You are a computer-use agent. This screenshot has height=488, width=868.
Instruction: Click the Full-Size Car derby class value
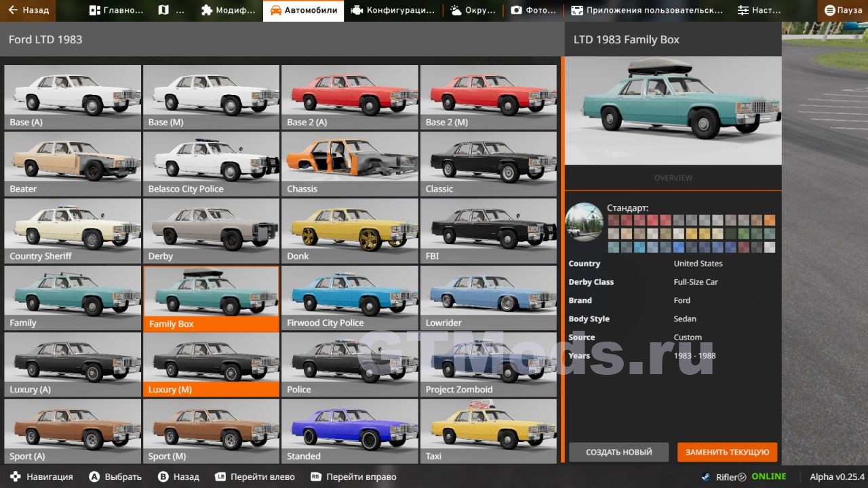click(x=696, y=282)
